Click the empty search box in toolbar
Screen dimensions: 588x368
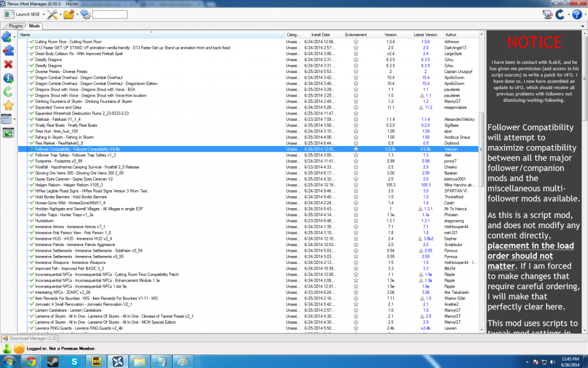pos(110,14)
